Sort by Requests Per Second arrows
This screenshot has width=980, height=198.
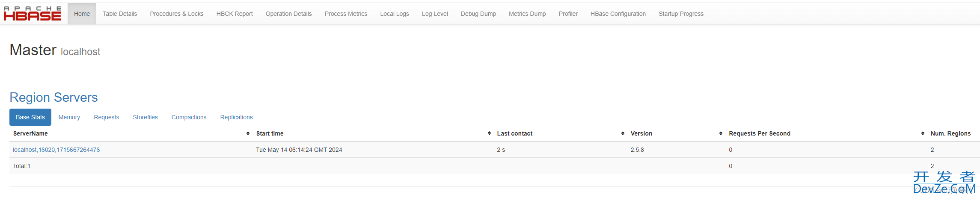click(x=923, y=133)
